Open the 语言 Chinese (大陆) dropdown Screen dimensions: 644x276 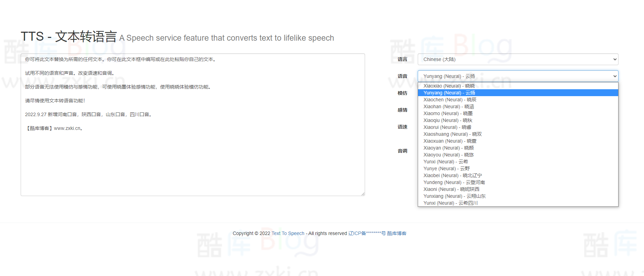(x=518, y=59)
